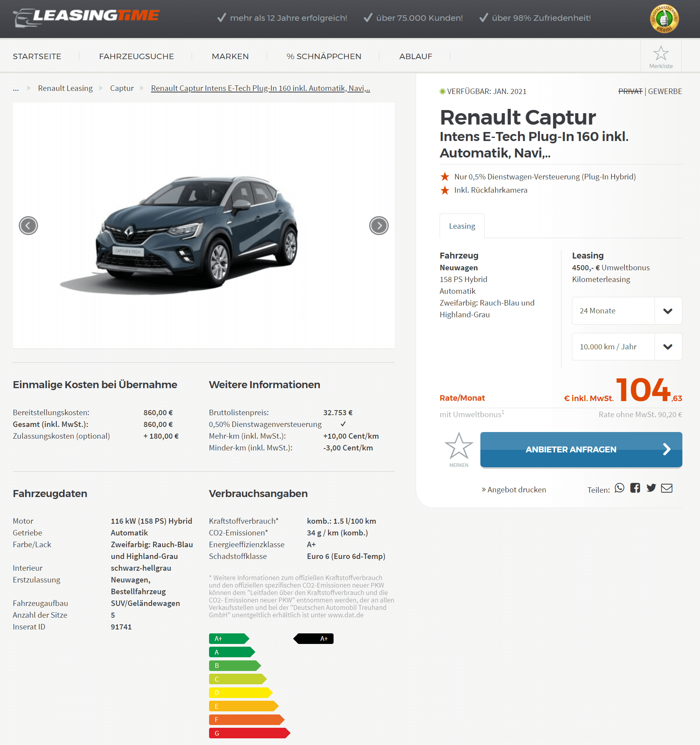Click yellow D efficiency bar

tap(241, 693)
